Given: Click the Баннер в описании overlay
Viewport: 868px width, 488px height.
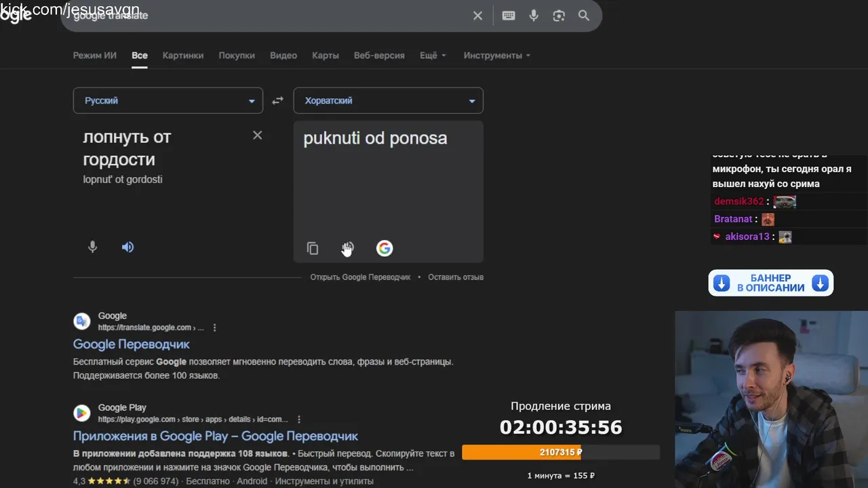Looking at the screenshot, I should (771, 283).
